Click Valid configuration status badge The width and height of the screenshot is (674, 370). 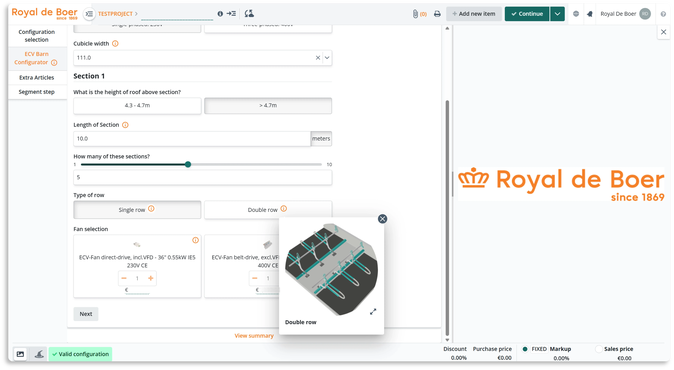click(x=80, y=354)
